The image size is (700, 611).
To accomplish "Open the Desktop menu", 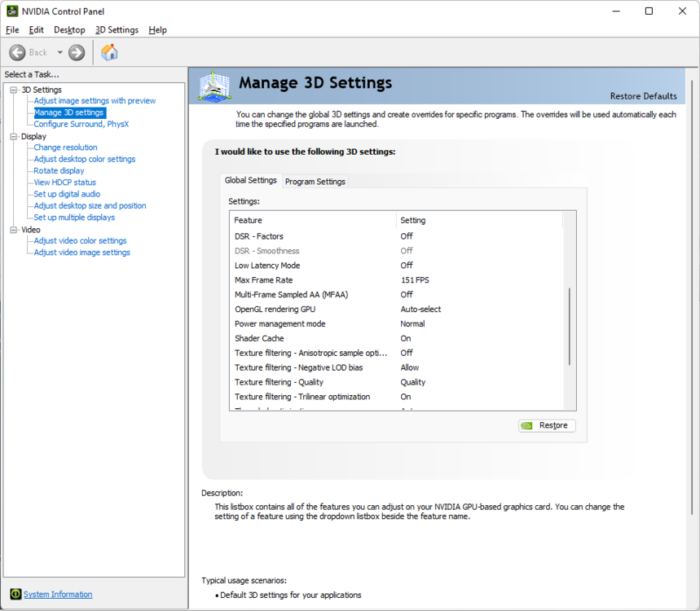I will click(69, 30).
